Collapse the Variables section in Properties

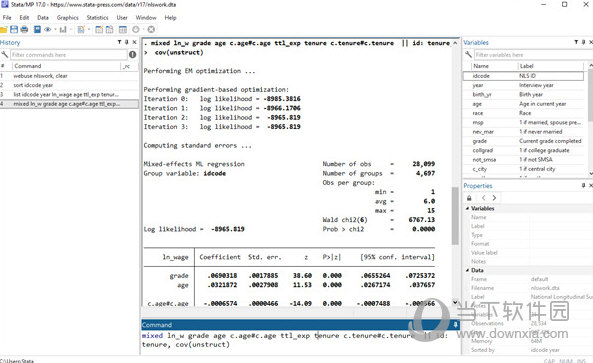point(467,208)
